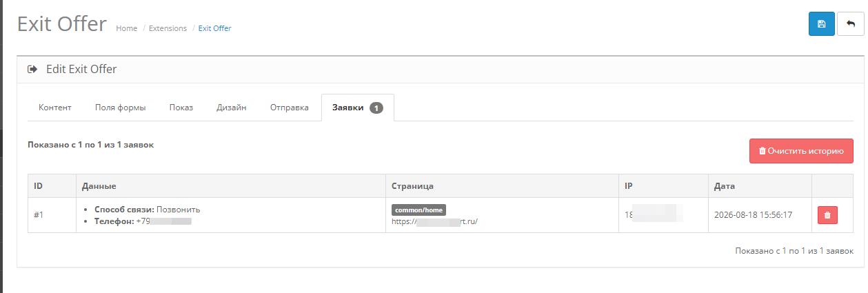This screenshot has height=293, width=868.
Task: Open the Extensions breadcrumb link
Action: tap(168, 28)
